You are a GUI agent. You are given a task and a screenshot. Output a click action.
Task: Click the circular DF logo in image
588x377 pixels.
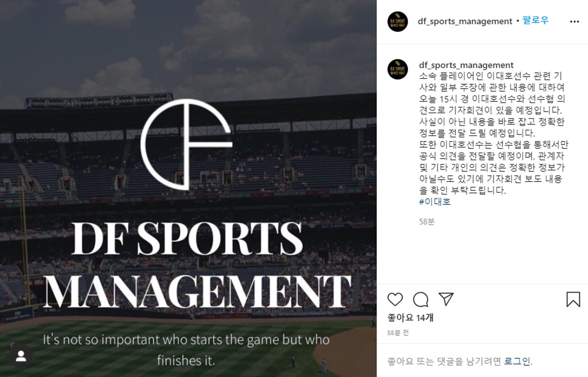coord(186,145)
